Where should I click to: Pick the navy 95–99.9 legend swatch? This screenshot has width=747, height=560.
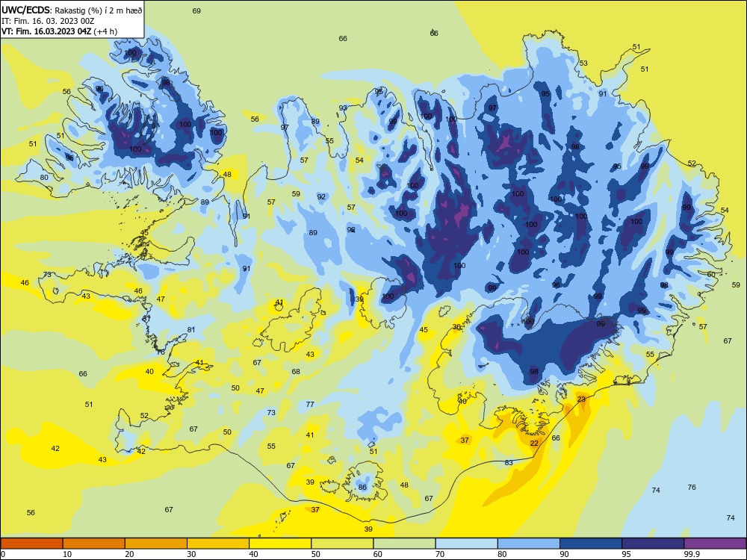pos(653,544)
